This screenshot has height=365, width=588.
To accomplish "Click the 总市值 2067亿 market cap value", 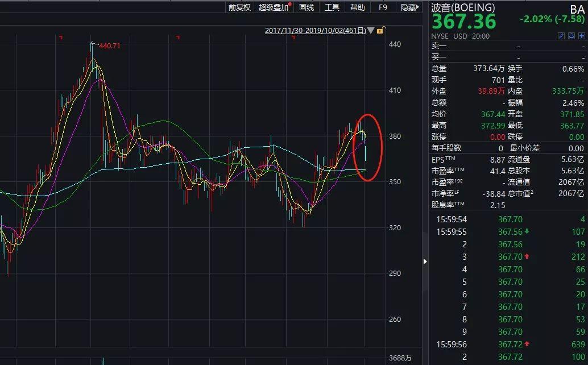I will 571,194.
